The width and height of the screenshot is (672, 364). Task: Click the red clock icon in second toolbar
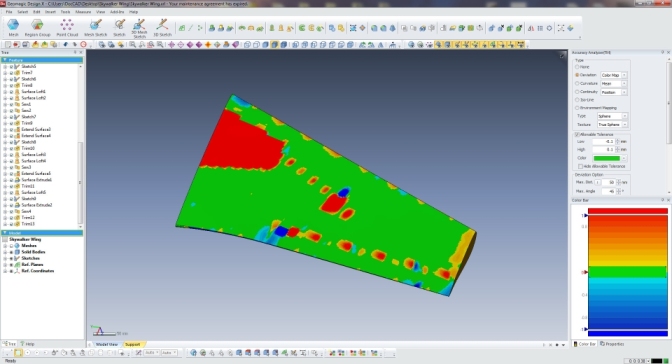point(84,44)
